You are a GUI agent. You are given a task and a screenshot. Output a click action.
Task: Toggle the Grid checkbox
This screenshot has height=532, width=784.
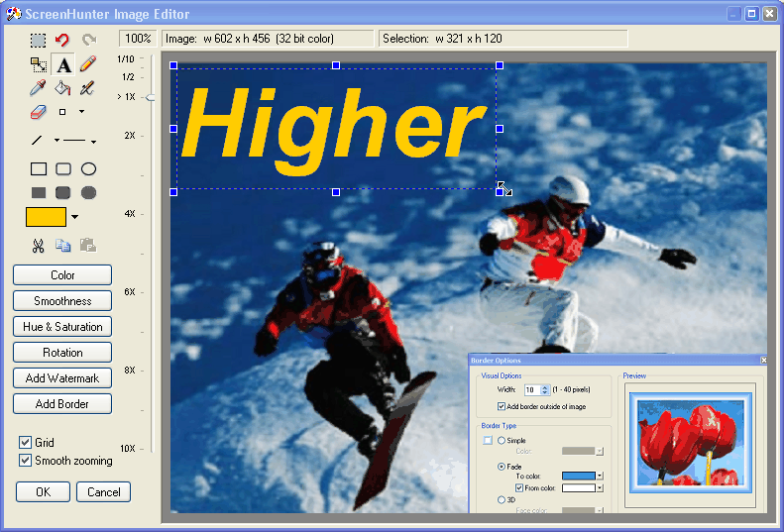[26, 443]
